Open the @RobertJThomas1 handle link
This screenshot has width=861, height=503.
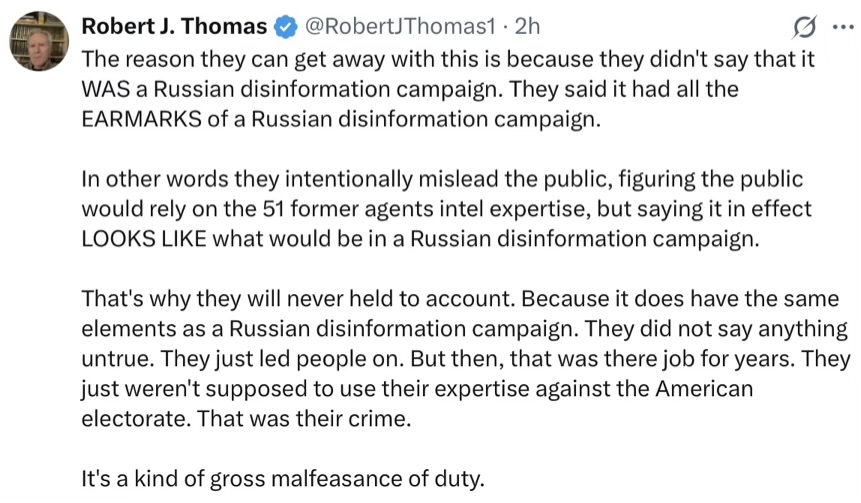400,26
